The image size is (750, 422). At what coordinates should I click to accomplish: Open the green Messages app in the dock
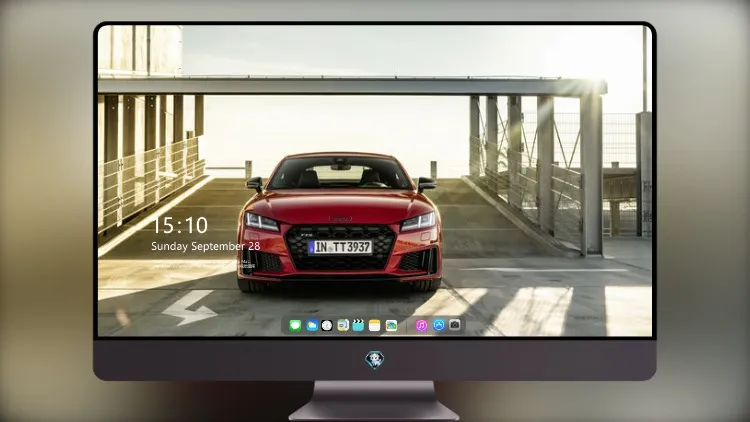tap(295, 326)
